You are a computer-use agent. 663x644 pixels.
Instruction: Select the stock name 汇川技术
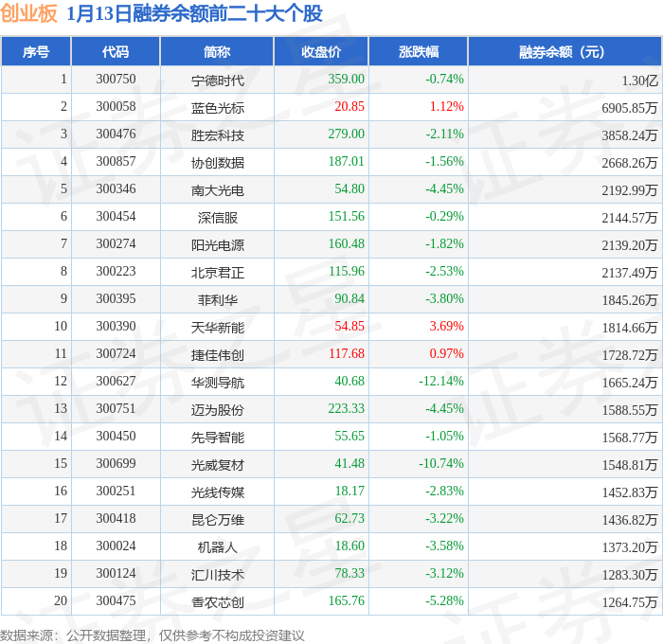(217, 575)
